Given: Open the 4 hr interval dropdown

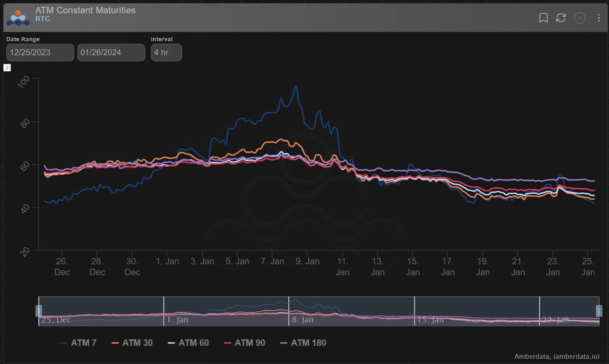Looking at the screenshot, I should click(166, 52).
